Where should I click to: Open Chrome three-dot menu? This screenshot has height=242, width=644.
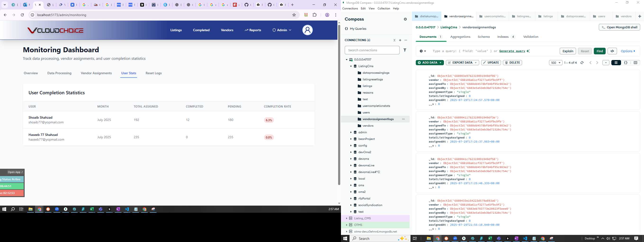pos(336,15)
